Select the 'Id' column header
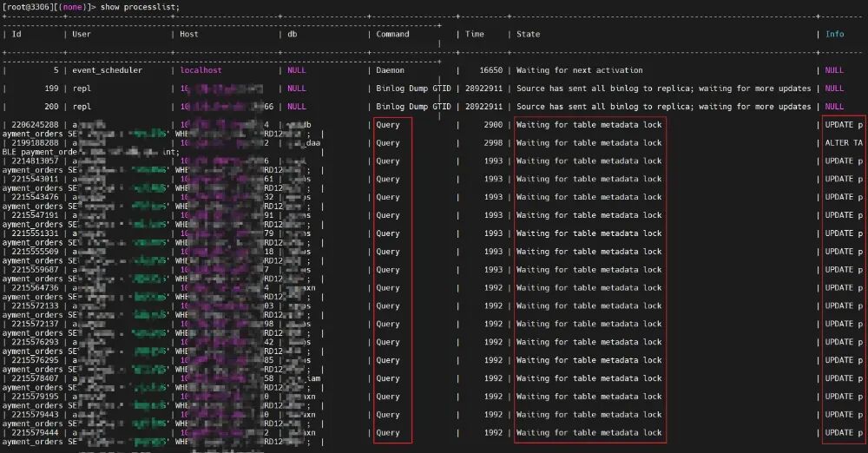 coord(16,35)
